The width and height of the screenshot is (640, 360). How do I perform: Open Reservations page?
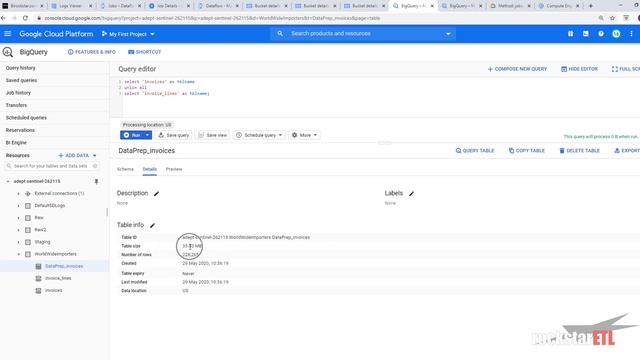(20, 130)
